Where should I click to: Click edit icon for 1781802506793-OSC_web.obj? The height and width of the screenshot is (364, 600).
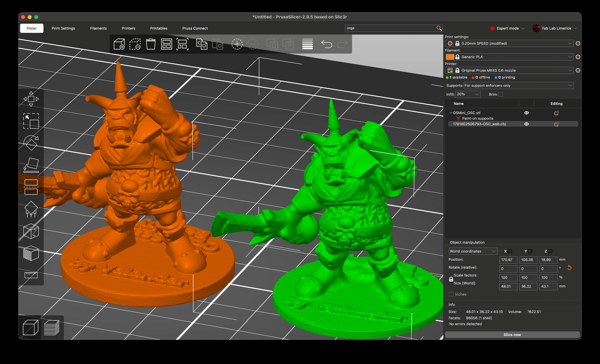(x=556, y=124)
